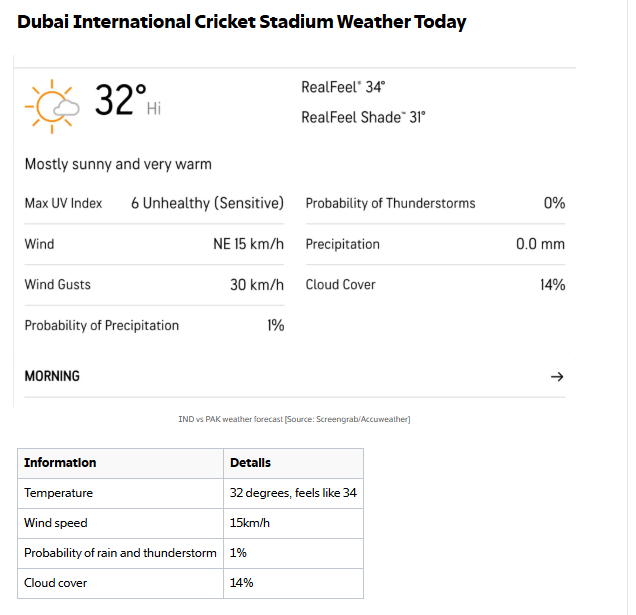Screen dimensions: 636x615
Task: Expand the MORNING section arrow
Action: [x=557, y=376]
